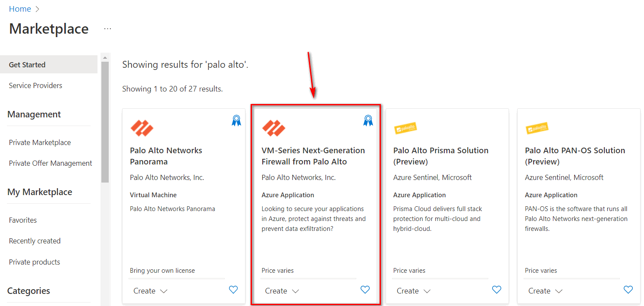This screenshot has height=306, width=644.
Task: Open Private Offer Management
Action: [x=50, y=163]
